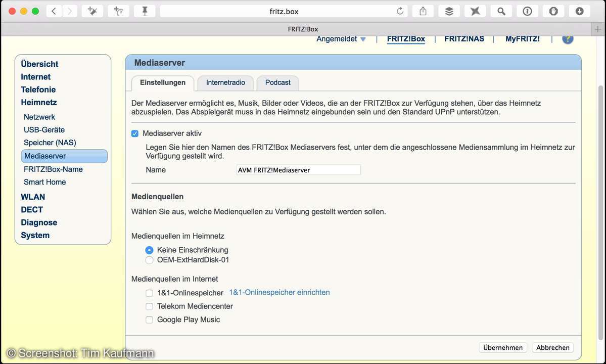Open the keyhole password manager icon
Image resolution: width=606 pixels, height=364 pixels.
(527, 11)
